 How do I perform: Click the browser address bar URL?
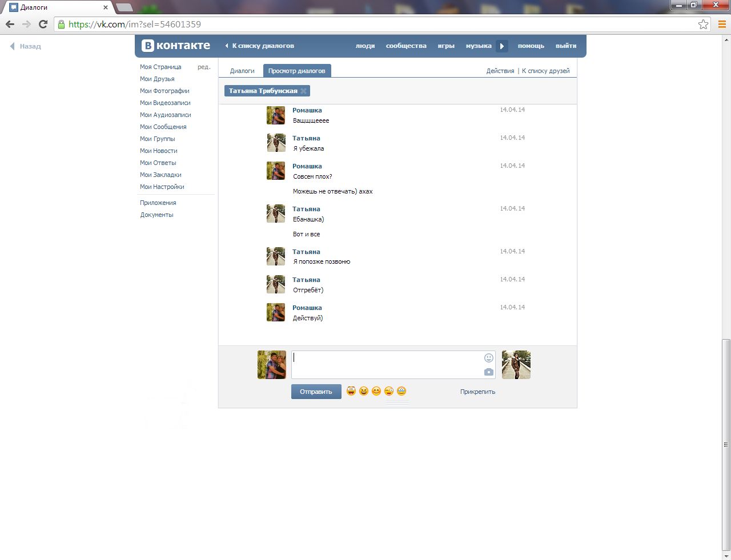(x=135, y=24)
